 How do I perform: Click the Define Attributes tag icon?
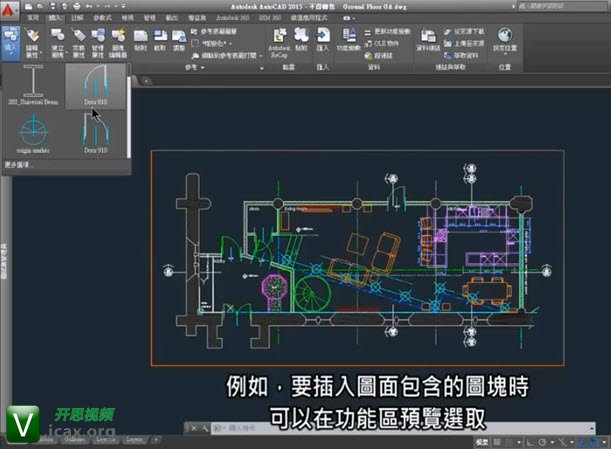tap(77, 41)
